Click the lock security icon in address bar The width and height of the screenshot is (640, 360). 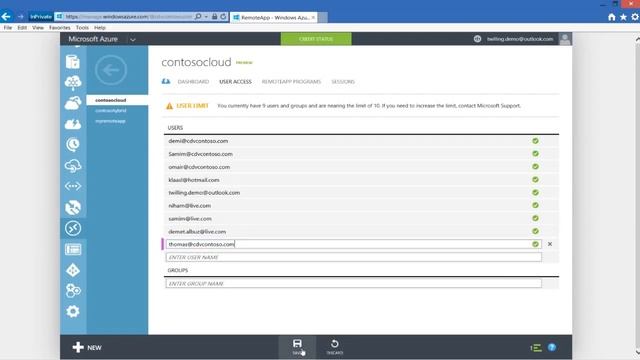point(214,17)
